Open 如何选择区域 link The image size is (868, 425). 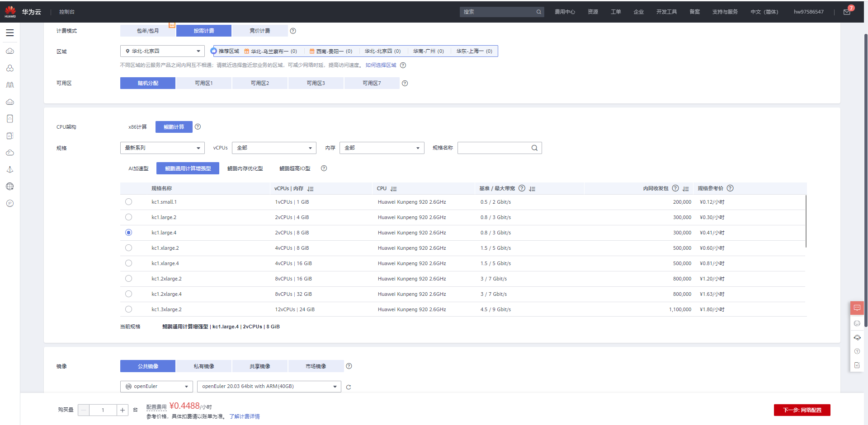click(x=381, y=65)
